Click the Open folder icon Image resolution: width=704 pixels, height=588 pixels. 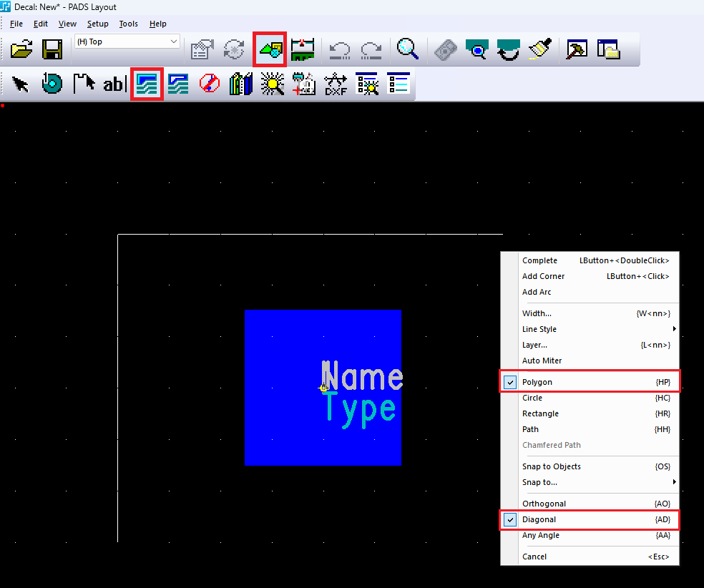(x=22, y=49)
